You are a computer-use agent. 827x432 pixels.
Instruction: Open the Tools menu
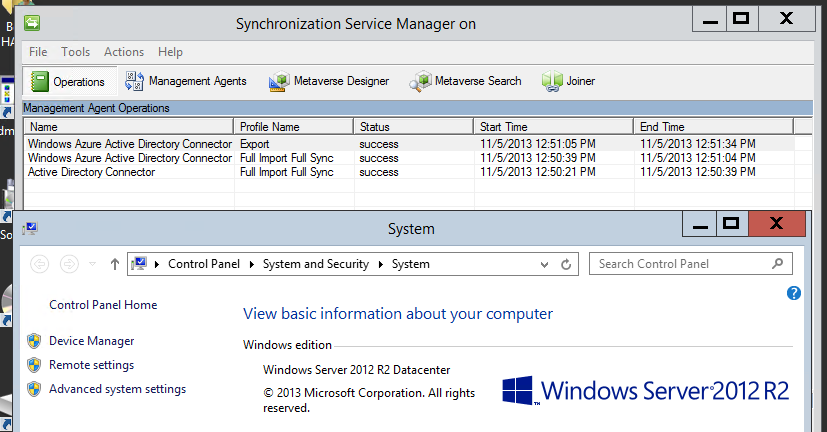point(75,52)
